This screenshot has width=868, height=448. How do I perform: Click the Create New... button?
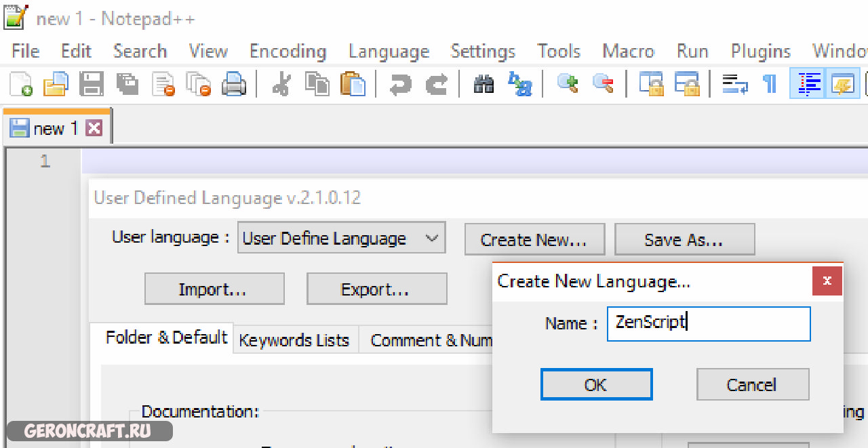pos(534,240)
